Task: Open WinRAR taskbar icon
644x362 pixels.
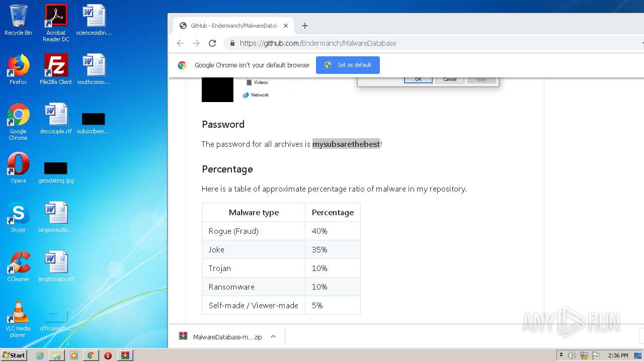Action: pyautogui.click(x=125, y=355)
